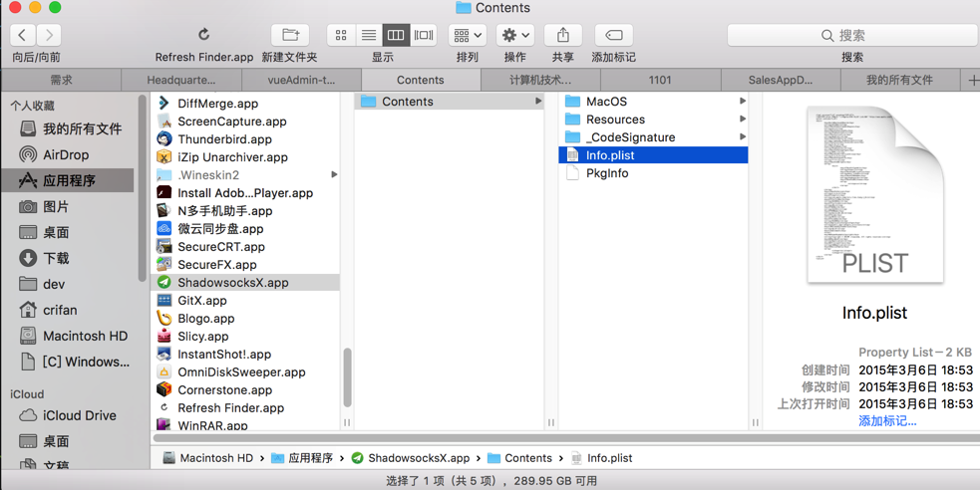Select DiffMerge.app in the list
The width and height of the screenshot is (980, 490).
pos(245,104)
